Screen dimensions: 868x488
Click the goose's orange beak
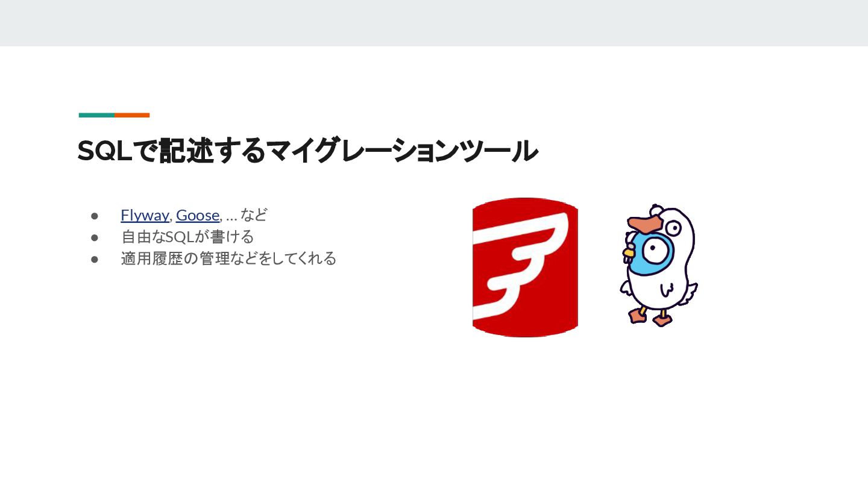644,224
